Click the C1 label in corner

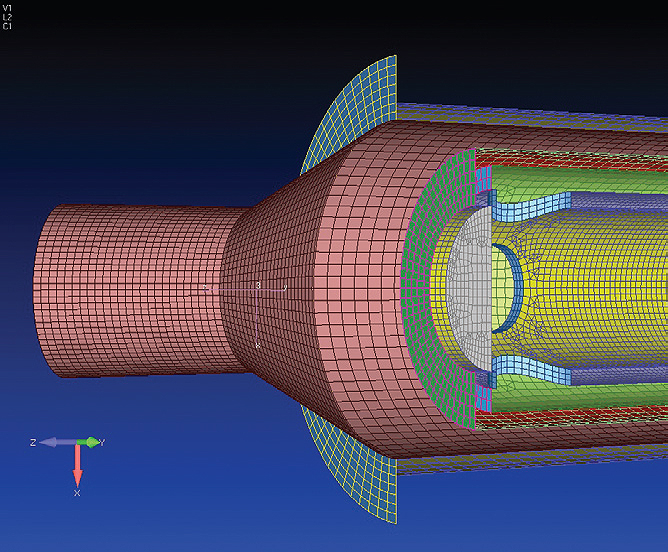[8, 27]
